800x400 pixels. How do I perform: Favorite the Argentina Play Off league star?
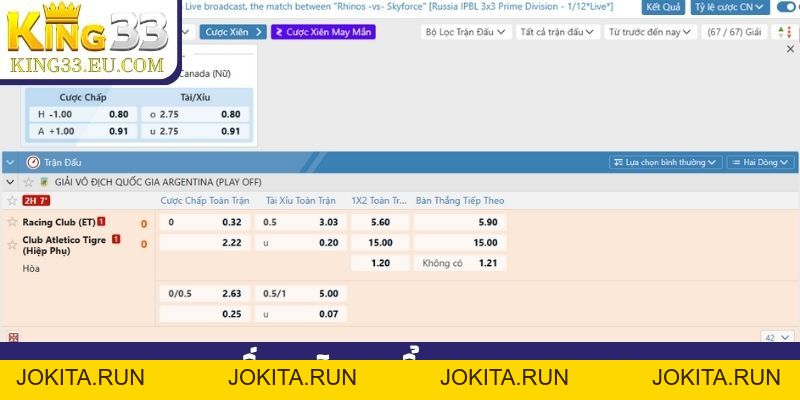[x=29, y=182]
